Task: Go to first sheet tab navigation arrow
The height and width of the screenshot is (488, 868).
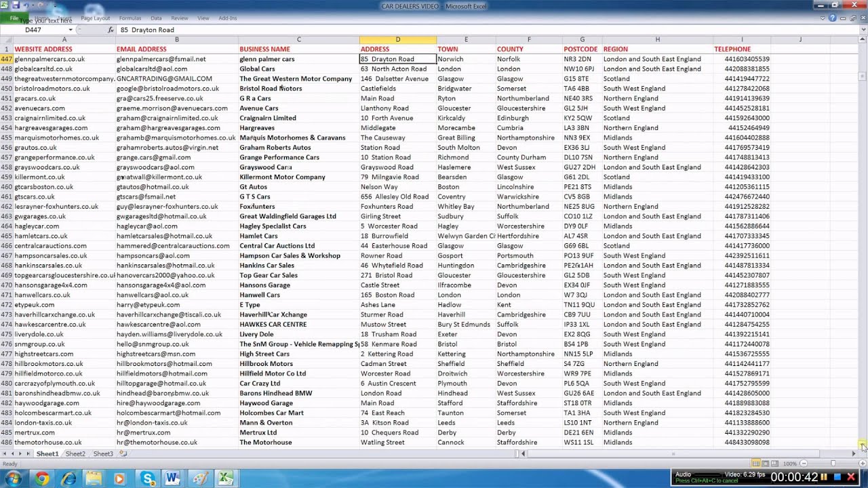Action: [x=5, y=454]
